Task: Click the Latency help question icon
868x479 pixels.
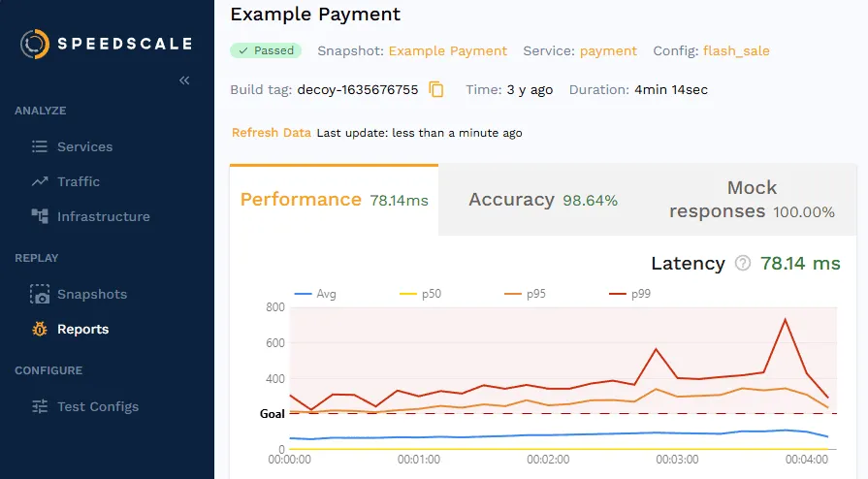Action: [742, 263]
